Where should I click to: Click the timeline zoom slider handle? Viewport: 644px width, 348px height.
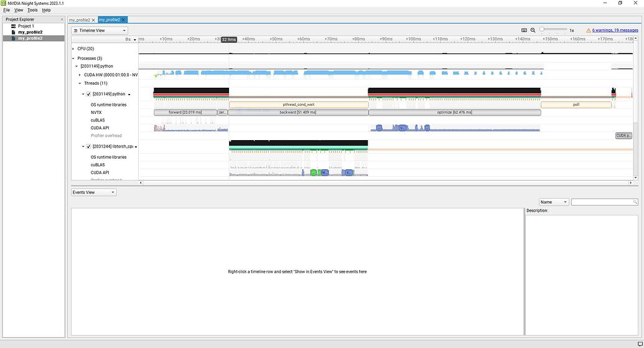pos(542,30)
